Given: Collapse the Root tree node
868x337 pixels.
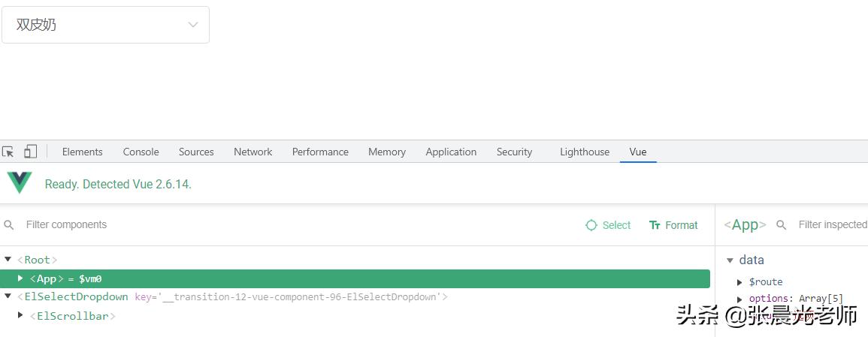Looking at the screenshot, I should click(x=8, y=260).
